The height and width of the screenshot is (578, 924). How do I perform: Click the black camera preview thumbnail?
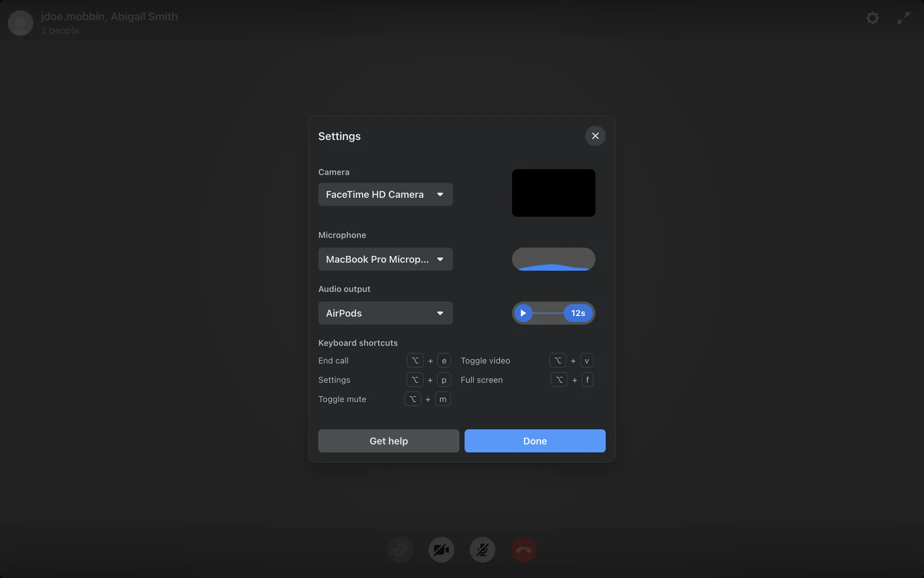[x=553, y=193]
